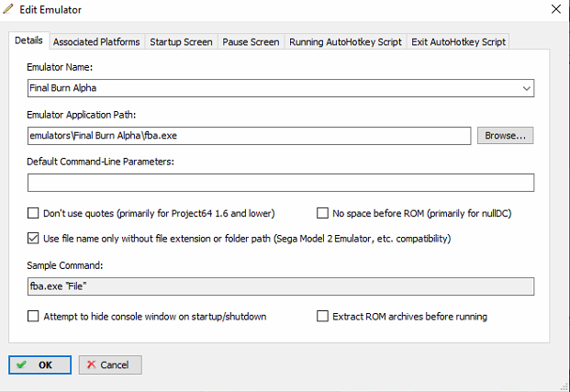The height and width of the screenshot is (392, 570).
Task: Enable the Don't use quotes checkbox
Action: (33, 213)
